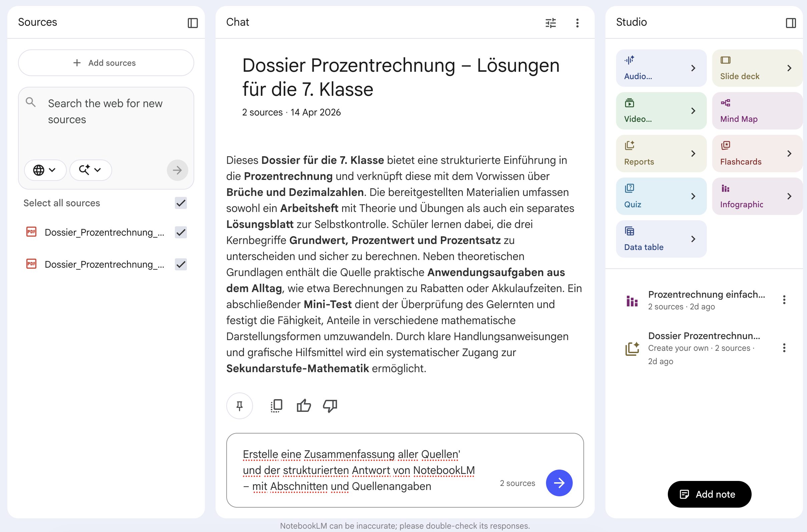The height and width of the screenshot is (532, 807).
Task: Click the Add sources button
Action: [x=105, y=63]
